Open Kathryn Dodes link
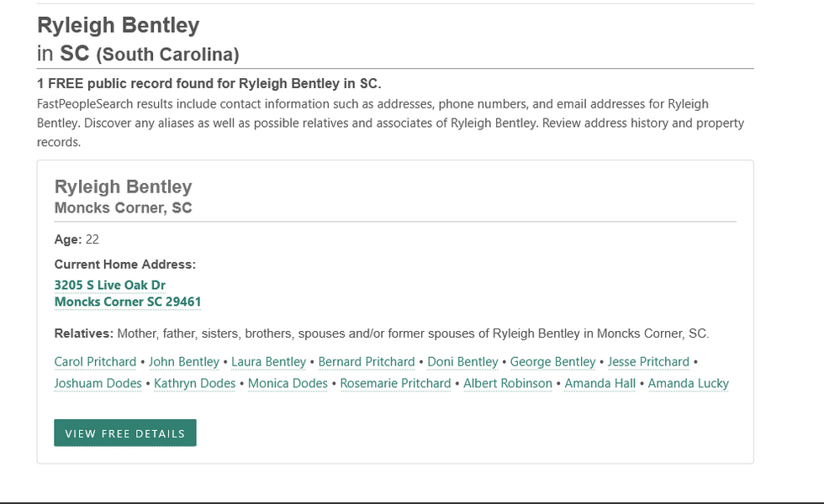Viewport: 824px width, 504px height. pos(194,384)
